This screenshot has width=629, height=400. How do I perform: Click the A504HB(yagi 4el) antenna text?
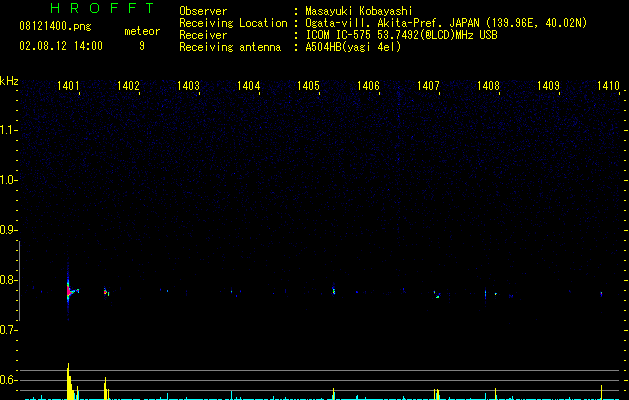[x=353, y=47]
